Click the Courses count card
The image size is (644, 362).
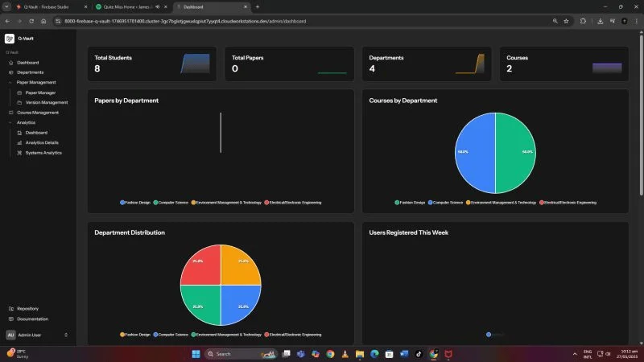[564, 64]
